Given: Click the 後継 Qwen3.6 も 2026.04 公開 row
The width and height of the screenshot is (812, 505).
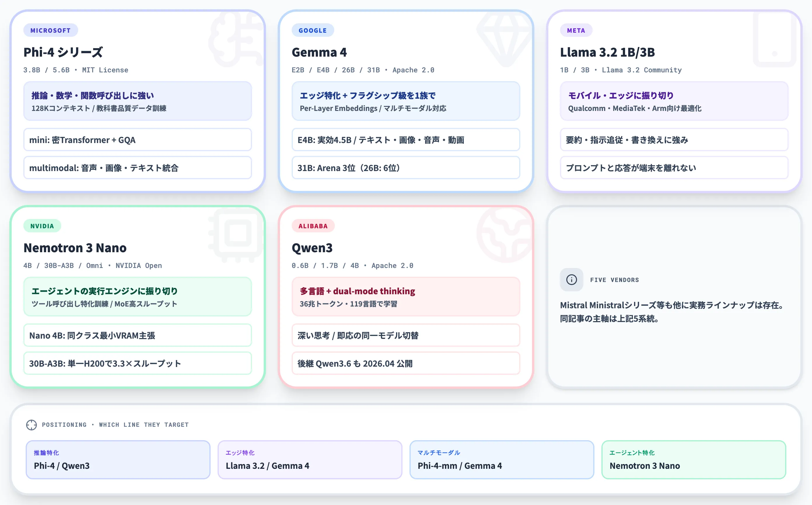Looking at the screenshot, I should point(406,364).
